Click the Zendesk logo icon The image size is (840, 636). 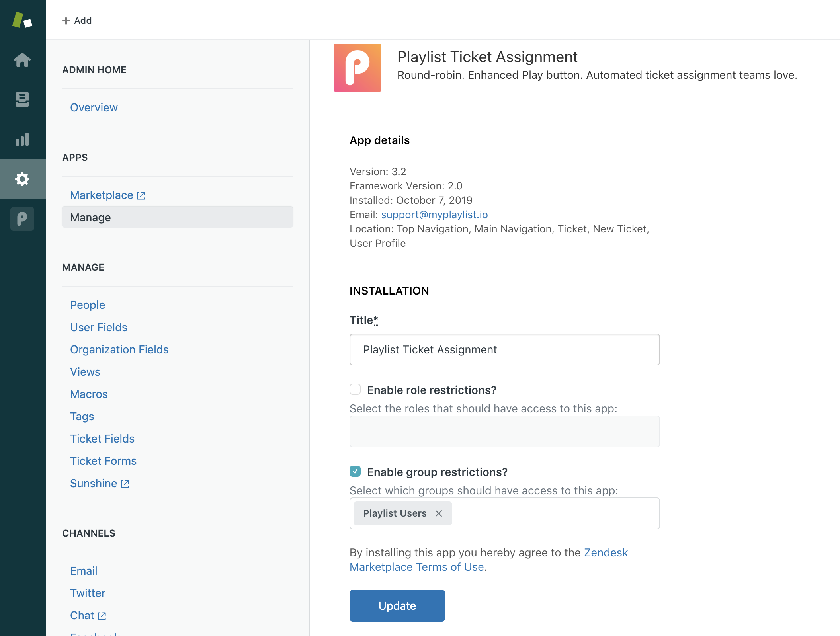[22, 20]
